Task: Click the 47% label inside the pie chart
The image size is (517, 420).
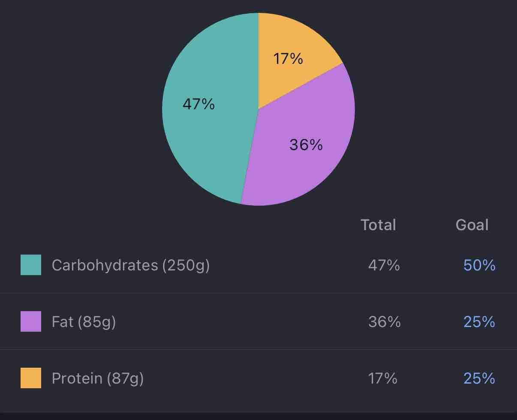Action: point(198,104)
